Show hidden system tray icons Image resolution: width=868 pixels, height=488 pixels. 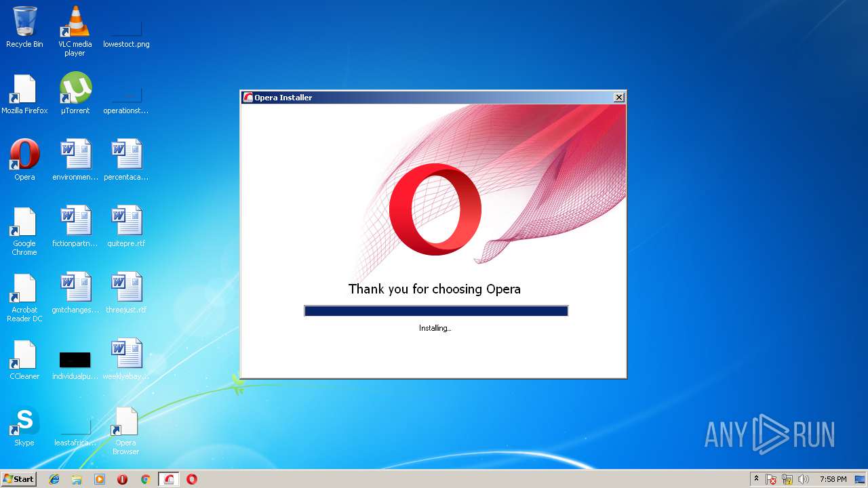[756, 479]
